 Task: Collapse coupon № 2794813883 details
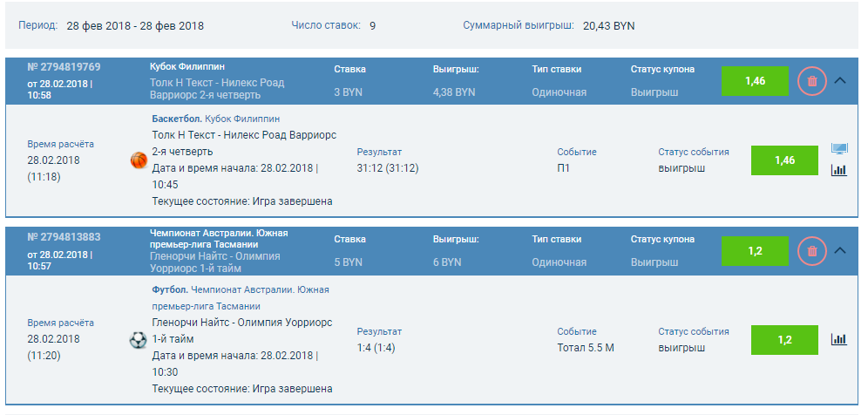[x=840, y=251]
